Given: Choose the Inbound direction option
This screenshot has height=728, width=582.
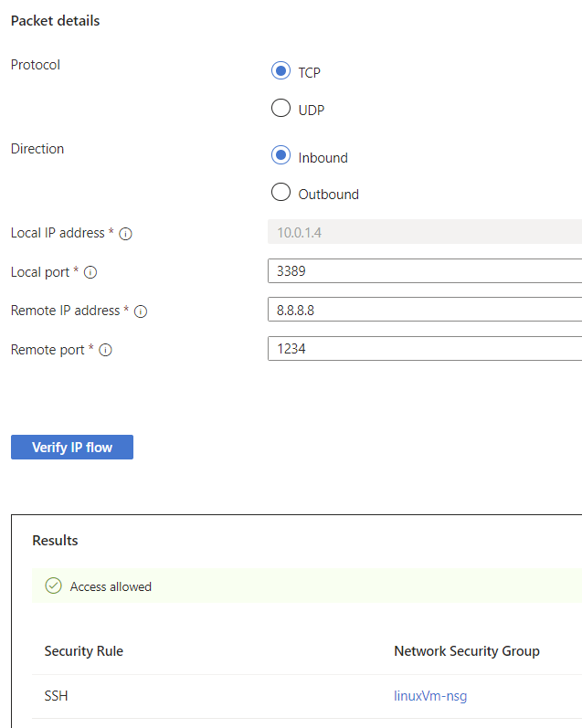Looking at the screenshot, I should [280, 156].
